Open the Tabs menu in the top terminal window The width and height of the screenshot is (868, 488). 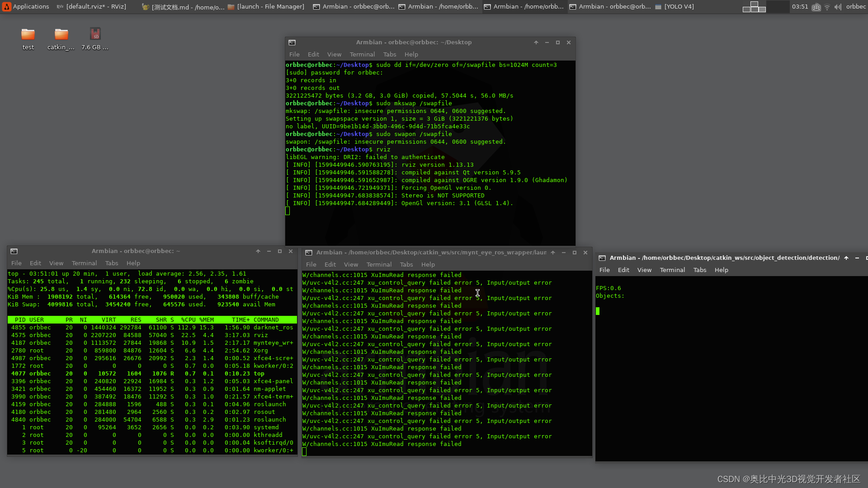[389, 54]
